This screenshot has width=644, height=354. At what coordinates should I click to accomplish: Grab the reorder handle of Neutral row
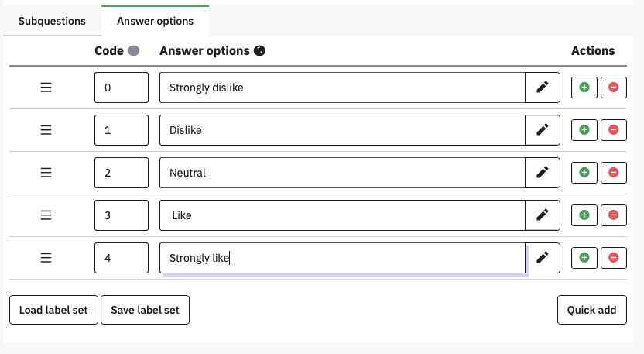[x=46, y=173]
